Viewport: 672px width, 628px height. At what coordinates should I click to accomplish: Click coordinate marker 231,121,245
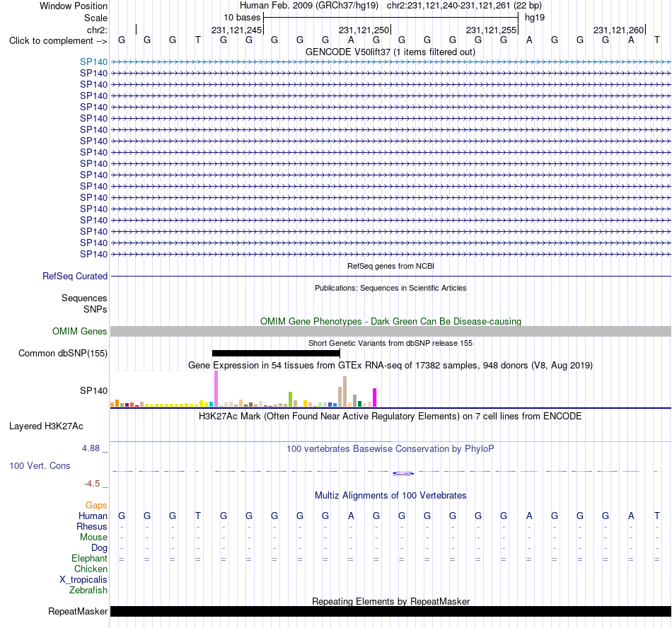click(236, 30)
